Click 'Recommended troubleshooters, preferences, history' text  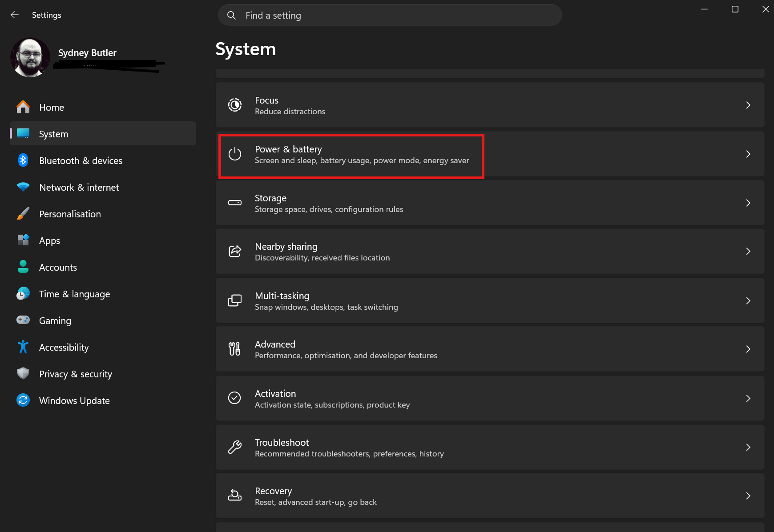click(x=349, y=454)
